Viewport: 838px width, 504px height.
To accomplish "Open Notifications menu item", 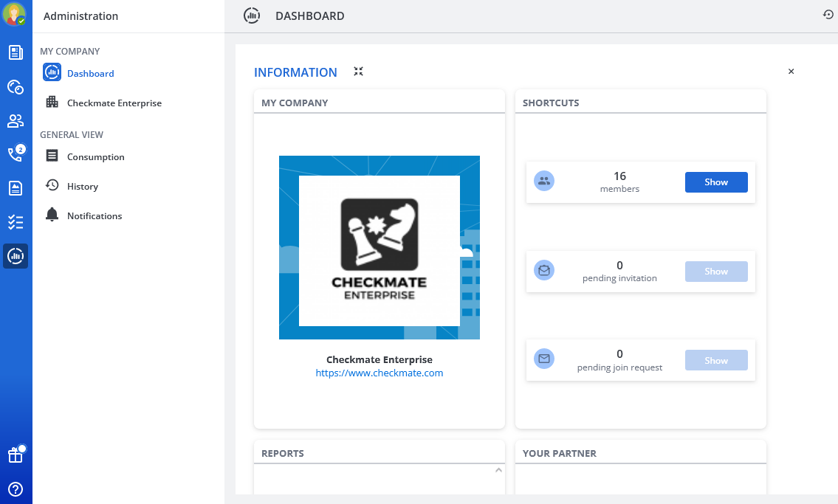I will tap(94, 216).
